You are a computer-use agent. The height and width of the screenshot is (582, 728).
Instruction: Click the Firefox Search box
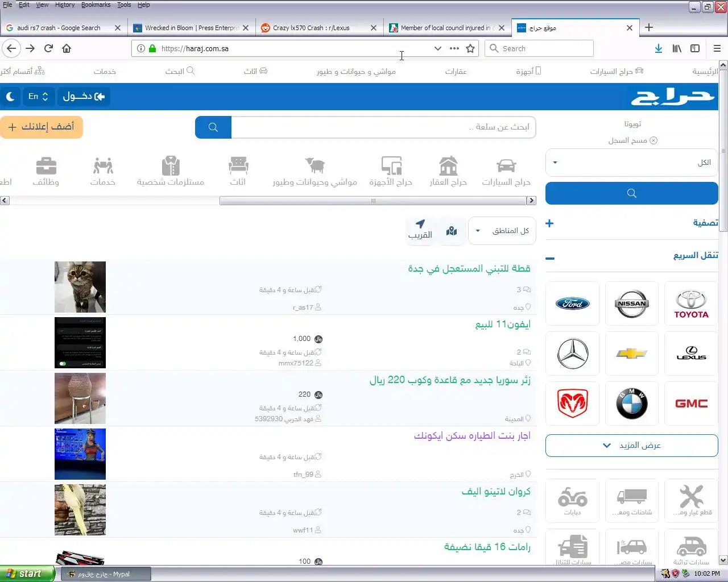(539, 48)
